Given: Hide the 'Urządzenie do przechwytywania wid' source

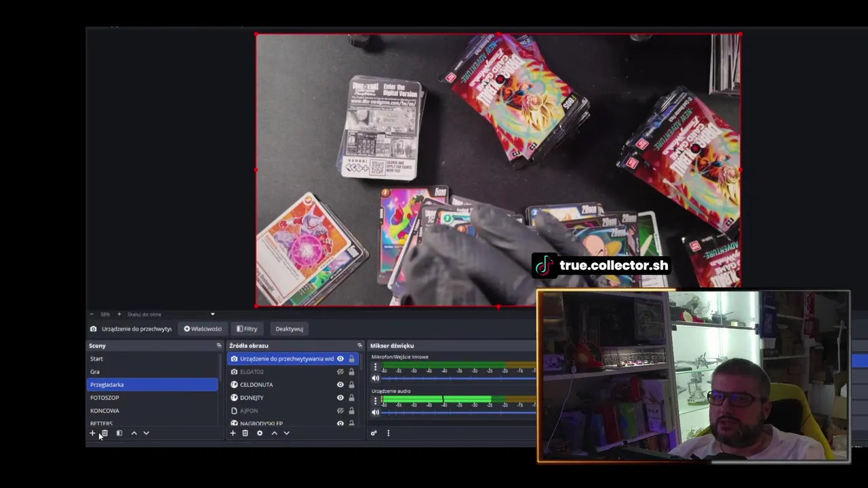Looking at the screenshot, I should (340, 359).
